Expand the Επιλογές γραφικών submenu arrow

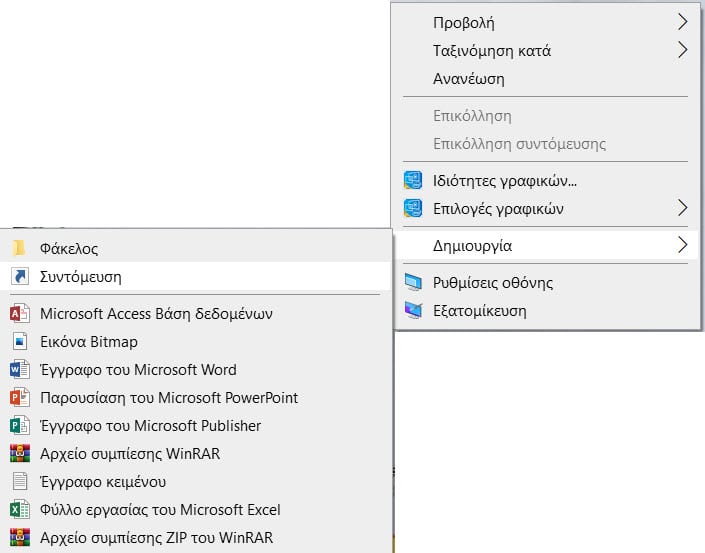click(x=682, y=209)
